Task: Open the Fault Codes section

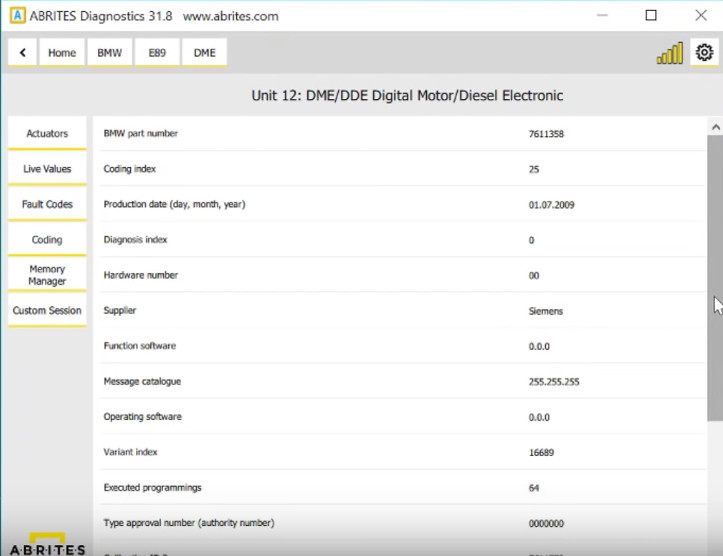Action: [47, 204]
